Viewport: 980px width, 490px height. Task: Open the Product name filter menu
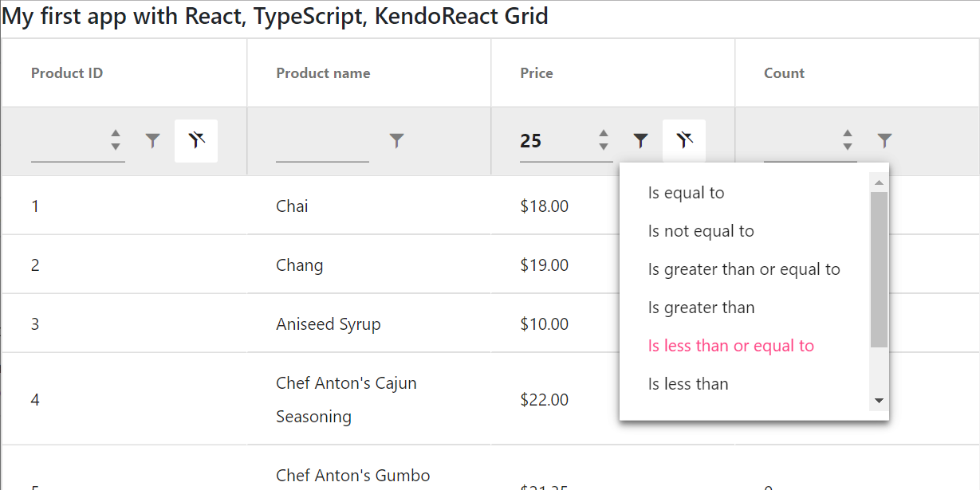(396, 140)
